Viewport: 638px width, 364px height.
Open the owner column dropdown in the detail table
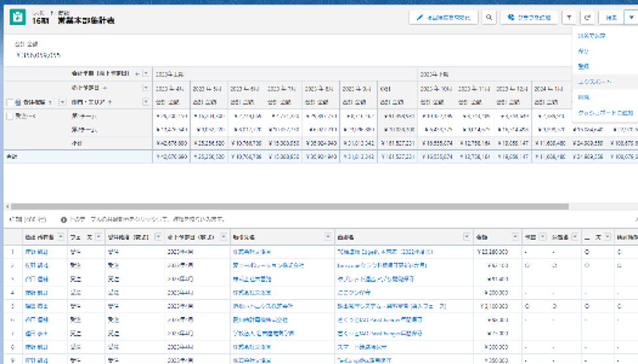point(61,237)
